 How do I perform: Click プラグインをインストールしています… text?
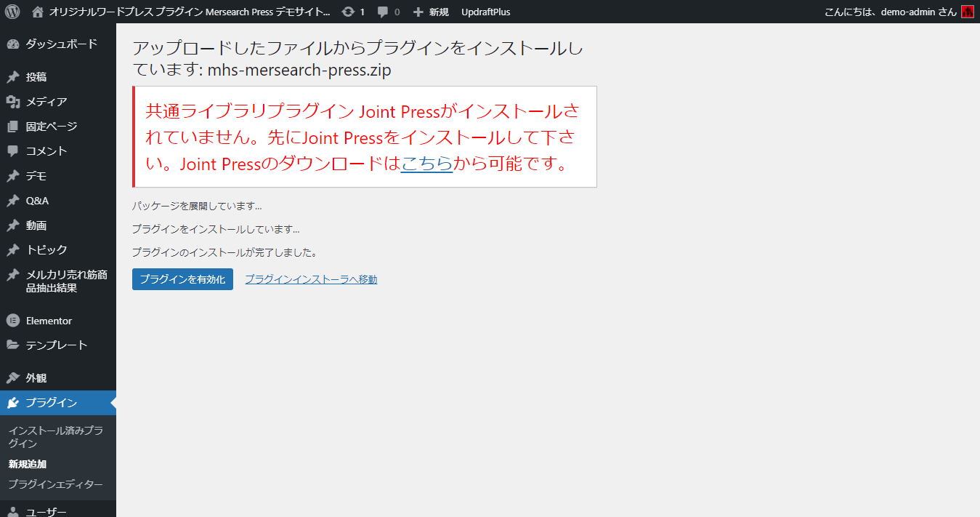pos(216,229)
